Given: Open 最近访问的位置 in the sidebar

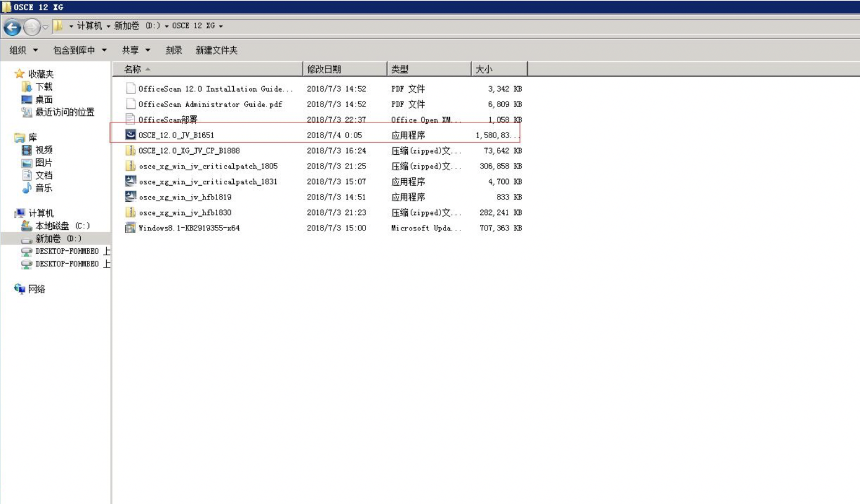Looking at the screenshot, I should tap(58, 112).
